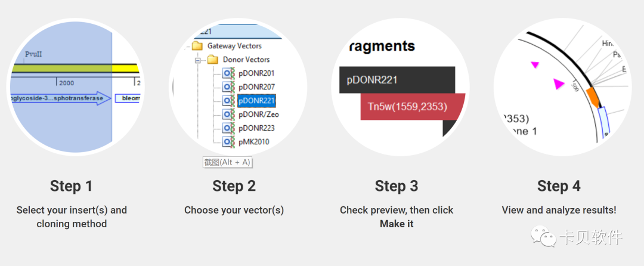This screenshot has height=266, width=644.
Task: Click the Donor Vectors folder icon
Action: 213,60
